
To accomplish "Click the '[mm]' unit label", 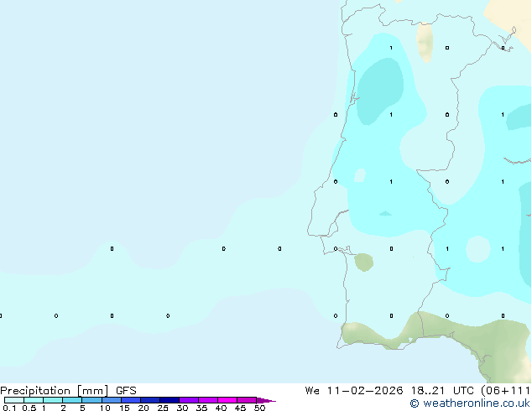I will (92, 391).
